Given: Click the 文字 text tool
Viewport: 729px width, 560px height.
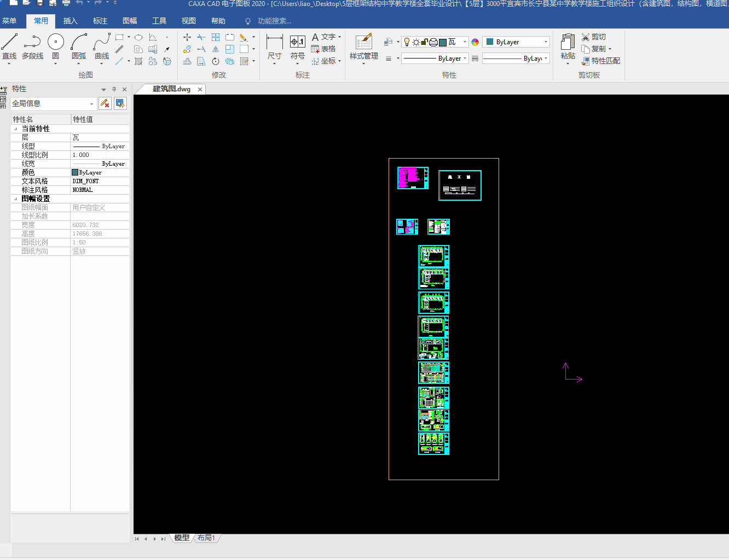Looking at the screenshot, I should pyautogui.click(x=323, y=37).
